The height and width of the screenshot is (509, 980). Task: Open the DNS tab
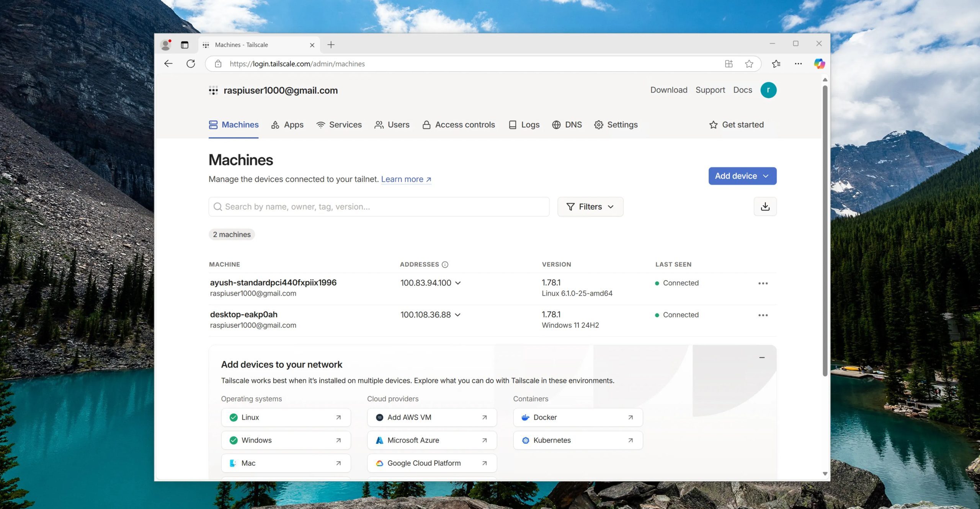pos(567,125)
